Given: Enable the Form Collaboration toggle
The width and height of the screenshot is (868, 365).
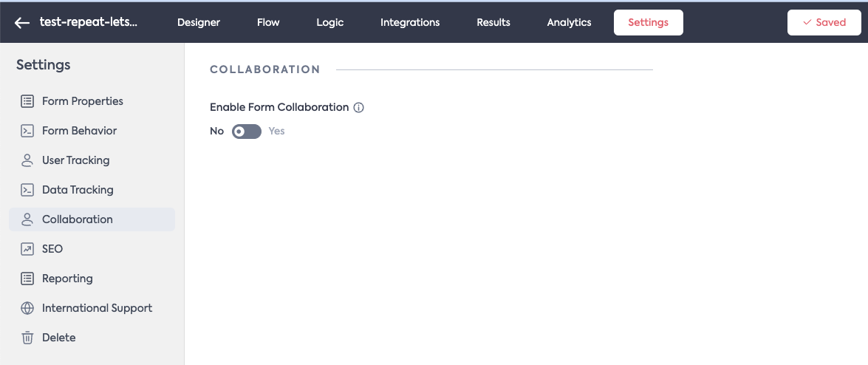Looking at the screenshot, I should point(247,132).
